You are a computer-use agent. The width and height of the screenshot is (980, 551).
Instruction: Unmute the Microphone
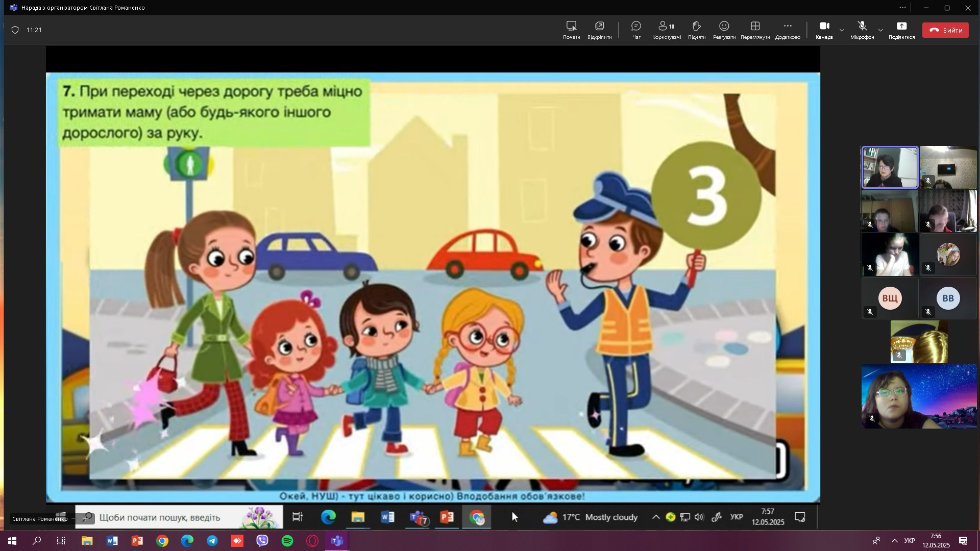pos(862,30)
